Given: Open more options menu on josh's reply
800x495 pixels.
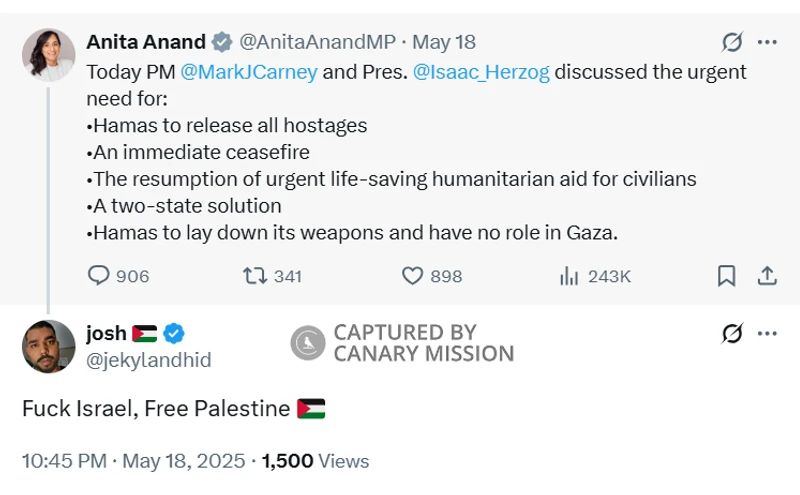Looking at the screenshot, I should tap(767, 333).
